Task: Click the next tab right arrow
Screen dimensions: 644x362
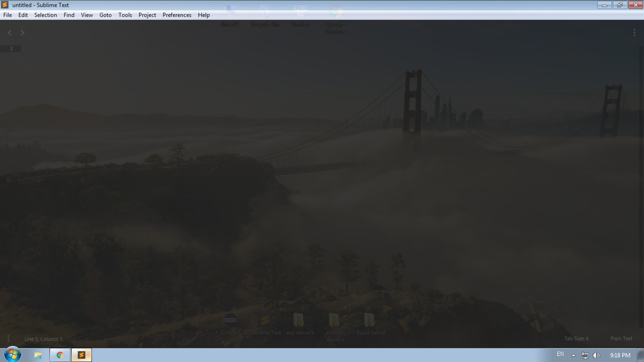Action: 22,33
